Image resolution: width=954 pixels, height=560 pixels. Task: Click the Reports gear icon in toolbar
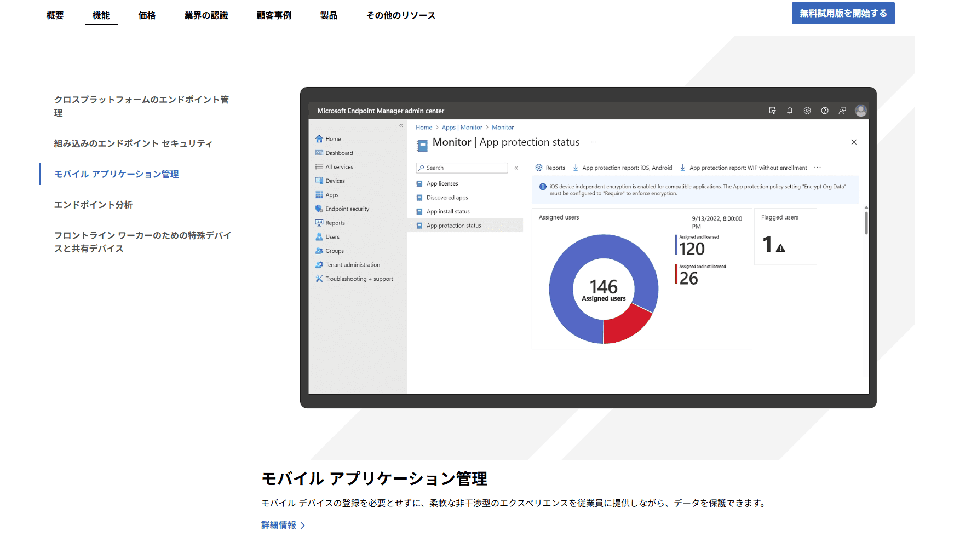click(539, 168)
